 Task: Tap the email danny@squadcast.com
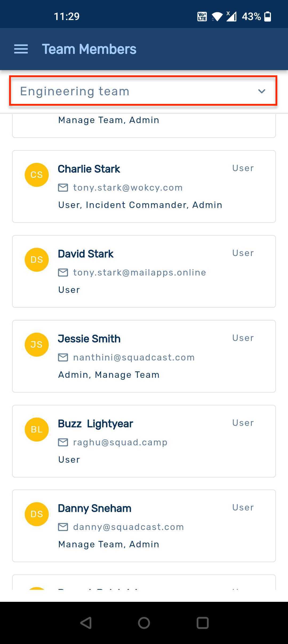coord(129,527)
